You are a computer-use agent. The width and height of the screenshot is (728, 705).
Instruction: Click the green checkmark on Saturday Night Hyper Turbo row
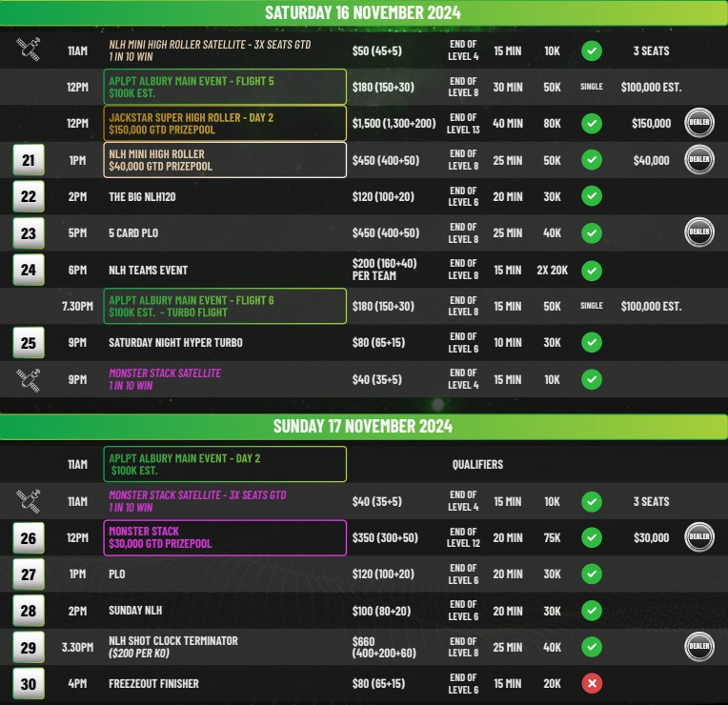coord(592,342)
